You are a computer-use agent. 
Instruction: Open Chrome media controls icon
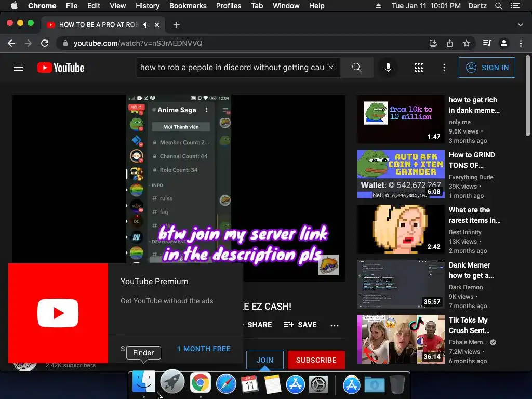(x=487, y=43)
